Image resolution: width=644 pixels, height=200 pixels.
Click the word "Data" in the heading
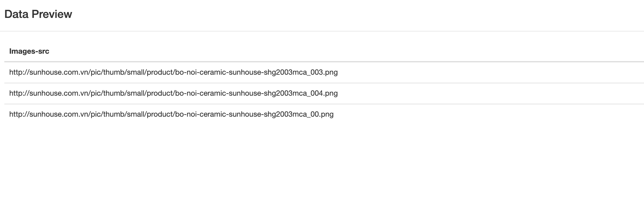click(16, 14)
